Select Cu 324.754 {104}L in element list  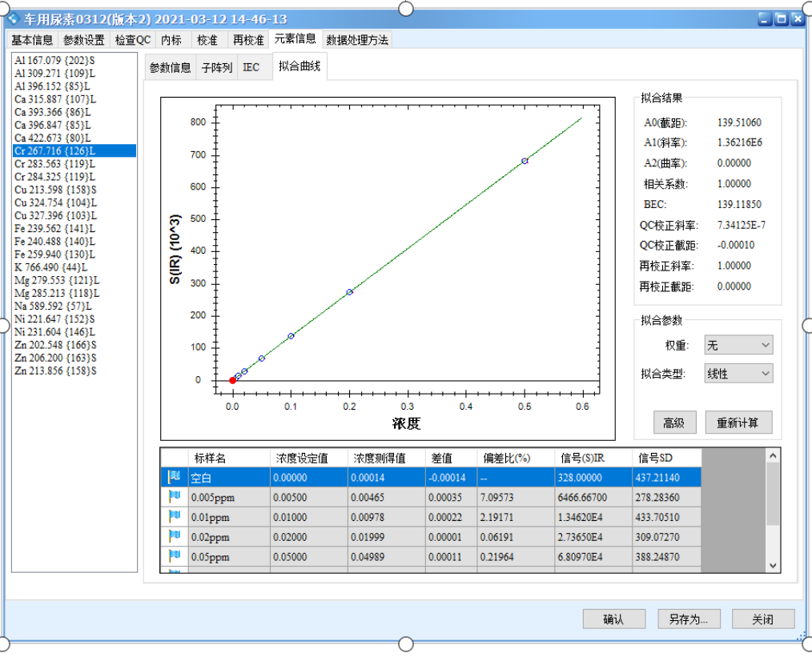click(55, 202)
